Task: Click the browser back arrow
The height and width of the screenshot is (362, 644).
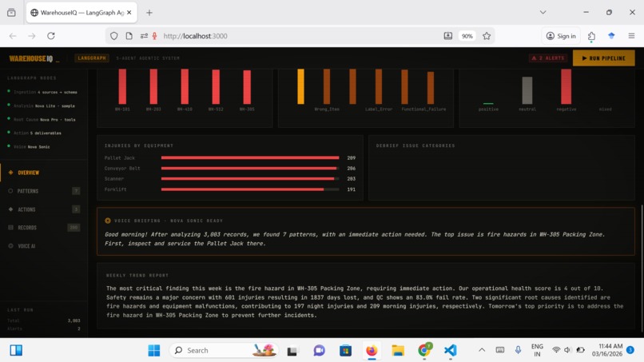Action: [13, 36]
